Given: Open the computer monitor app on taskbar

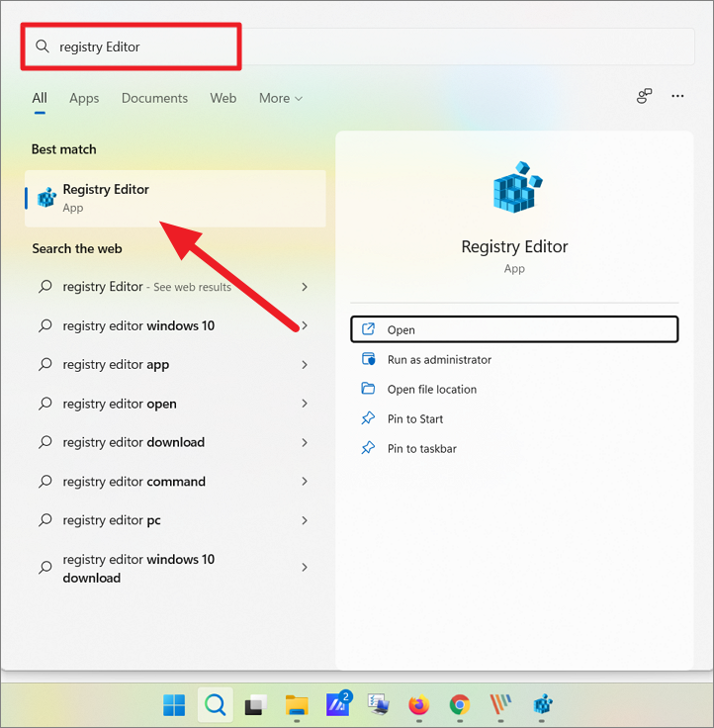Looking at the screenshot, I should pyautogui.click(x=379, y=704).
